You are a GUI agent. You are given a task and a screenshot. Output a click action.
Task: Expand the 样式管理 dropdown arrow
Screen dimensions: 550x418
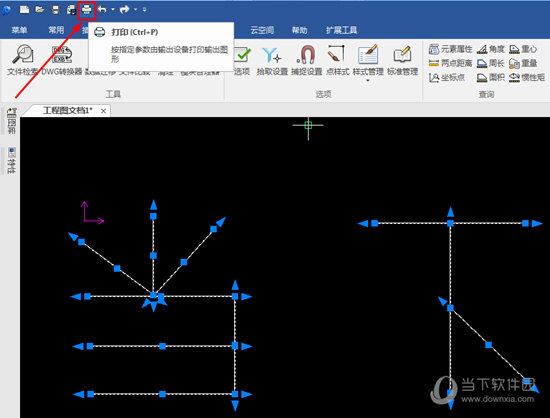click(x=368, y=81)
